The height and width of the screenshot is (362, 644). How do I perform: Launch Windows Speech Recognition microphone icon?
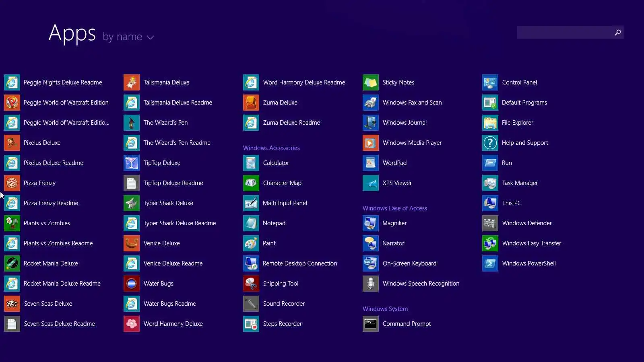pyautogui.click(x=371, y=284)
